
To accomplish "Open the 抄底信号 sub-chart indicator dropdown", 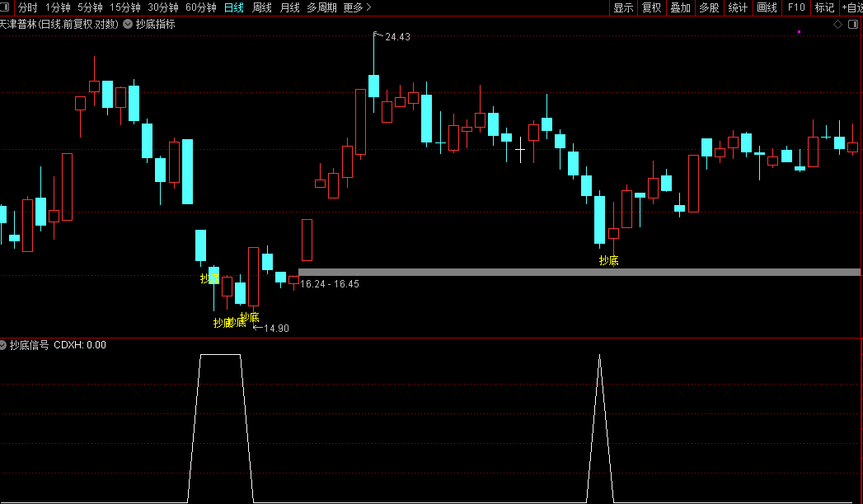I will (2, 345).
